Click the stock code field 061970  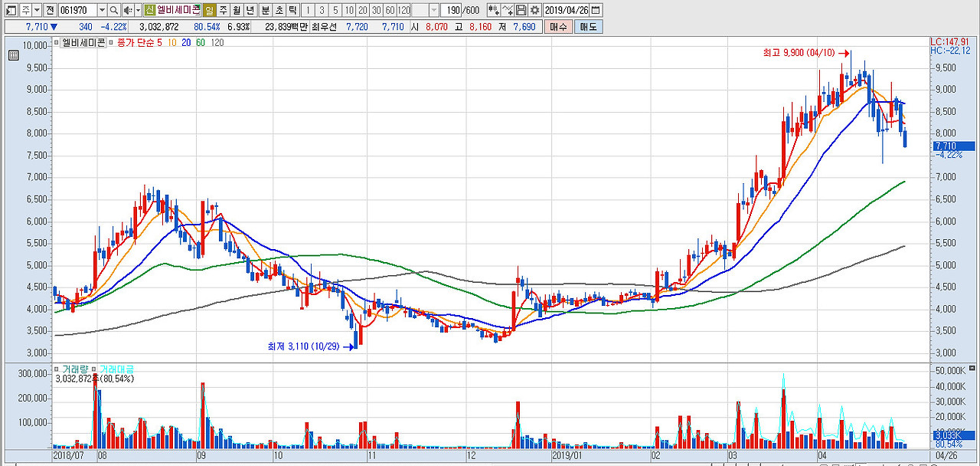point(78,11)
